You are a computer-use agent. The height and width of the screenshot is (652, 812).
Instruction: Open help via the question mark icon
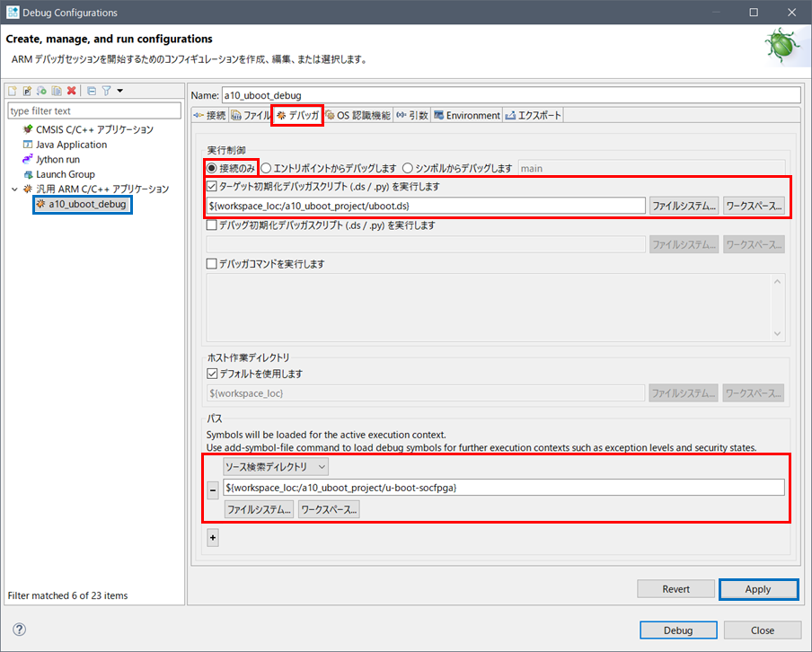(20, 630)
